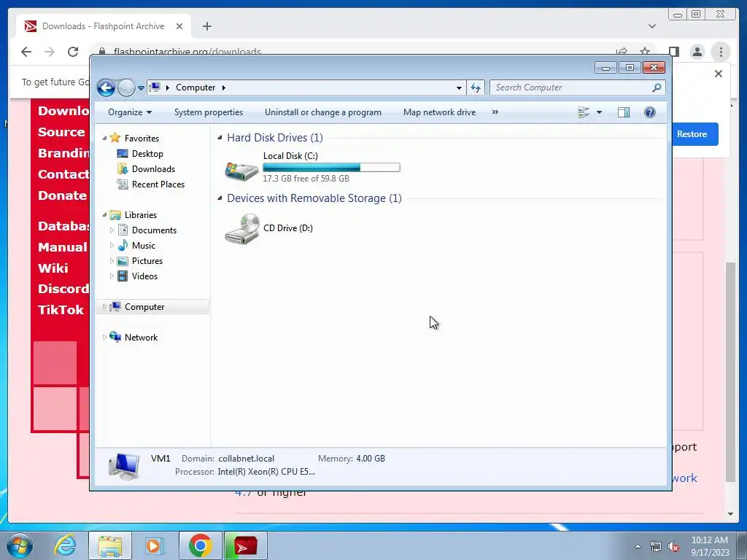This screenshot has height=560, width=747.
Task: Close the Downloads - Flashpoint Archive tab
Action: click(179, 26)
